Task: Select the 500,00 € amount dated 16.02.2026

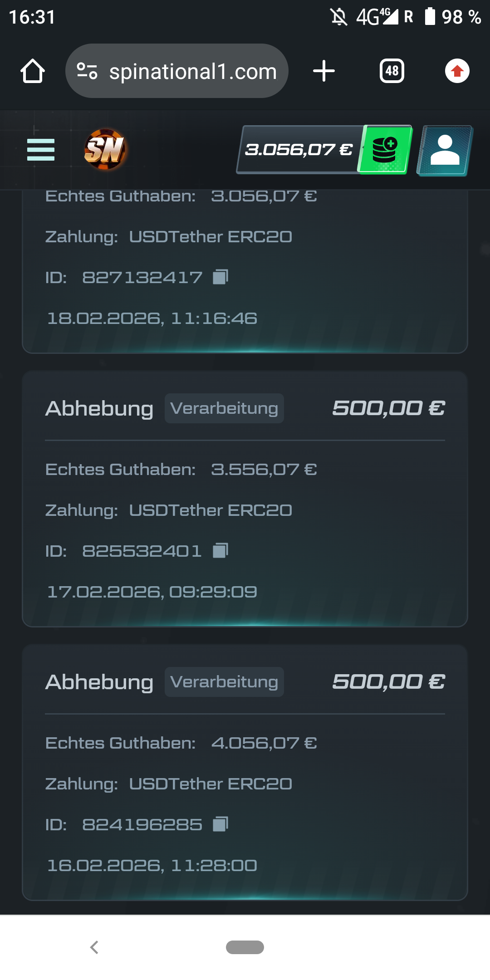Action: pos(388,682)
